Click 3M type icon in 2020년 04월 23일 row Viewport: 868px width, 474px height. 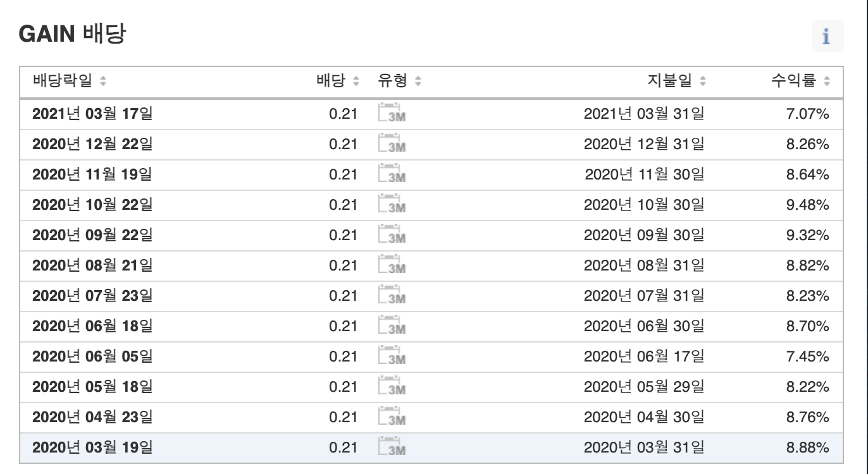click(392, 416)
